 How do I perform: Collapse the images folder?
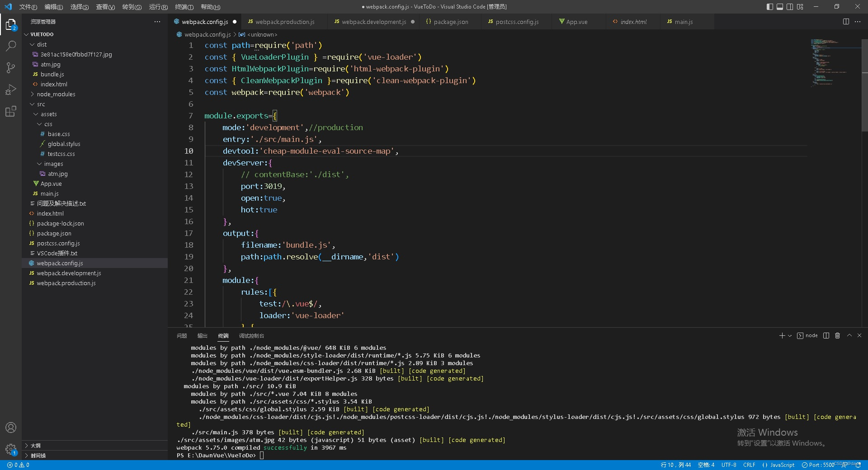tap(95, 164)
